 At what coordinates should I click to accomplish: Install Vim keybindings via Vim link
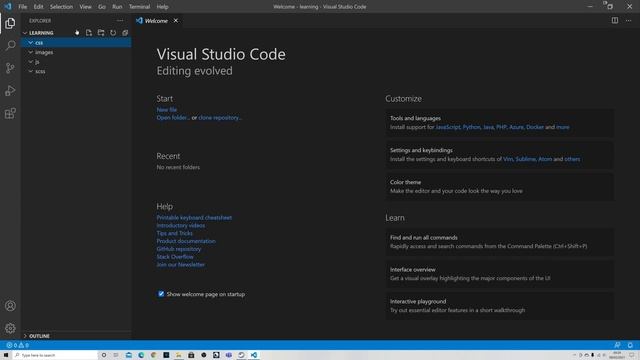click(508, 159)
